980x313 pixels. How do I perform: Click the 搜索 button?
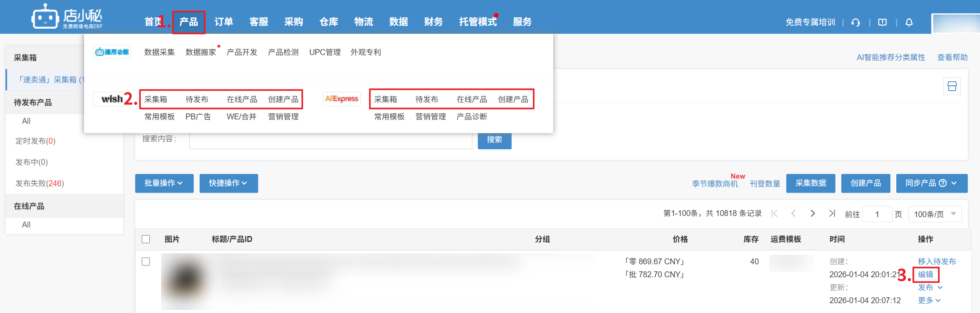click(494, 140)
